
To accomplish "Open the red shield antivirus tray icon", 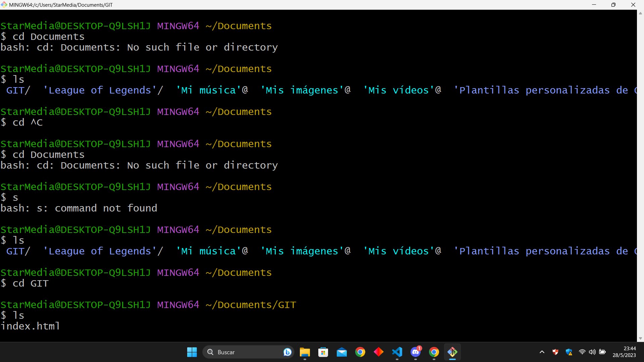I will click(555, 352).
